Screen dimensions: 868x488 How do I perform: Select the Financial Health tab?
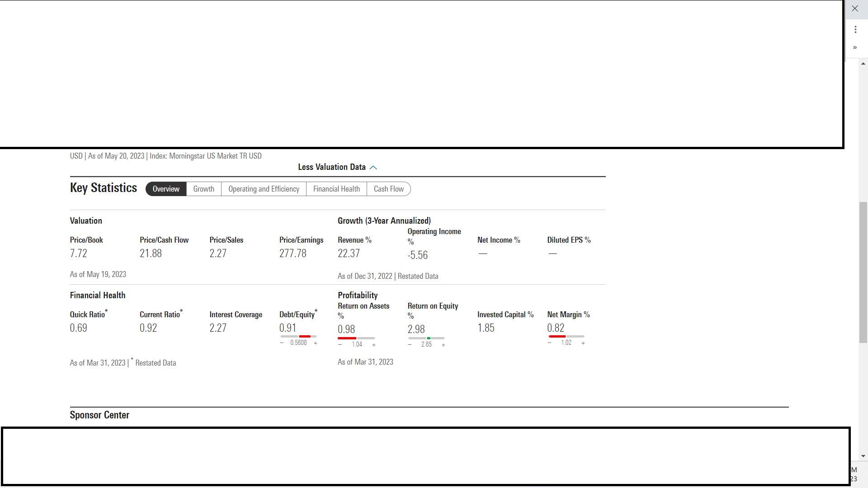coord(336,189)
